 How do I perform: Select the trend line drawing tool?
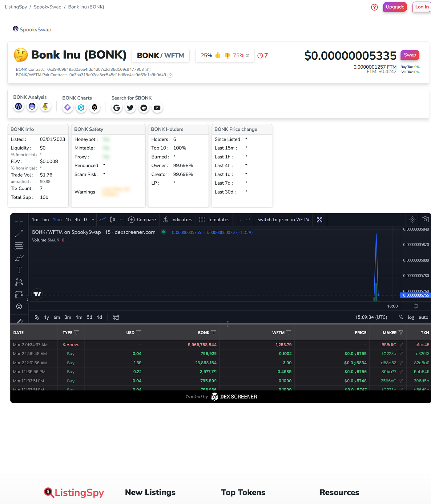click(x=19, y=234)
